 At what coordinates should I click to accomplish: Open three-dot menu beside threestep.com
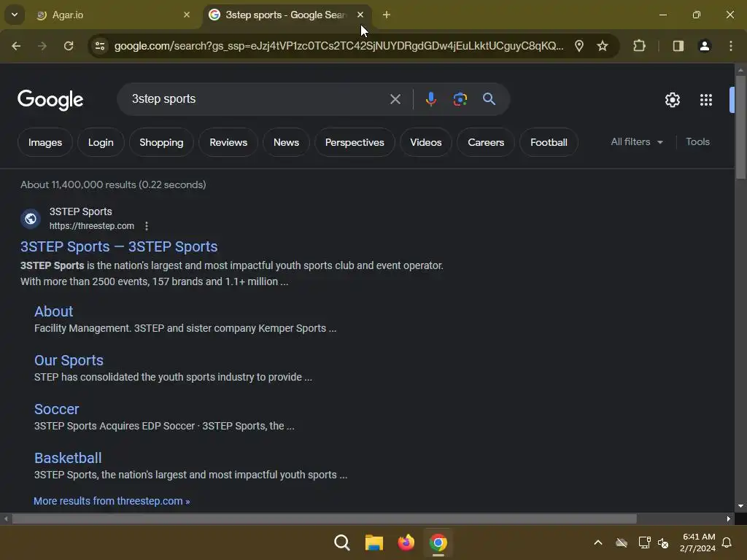[x=147, y=226]
